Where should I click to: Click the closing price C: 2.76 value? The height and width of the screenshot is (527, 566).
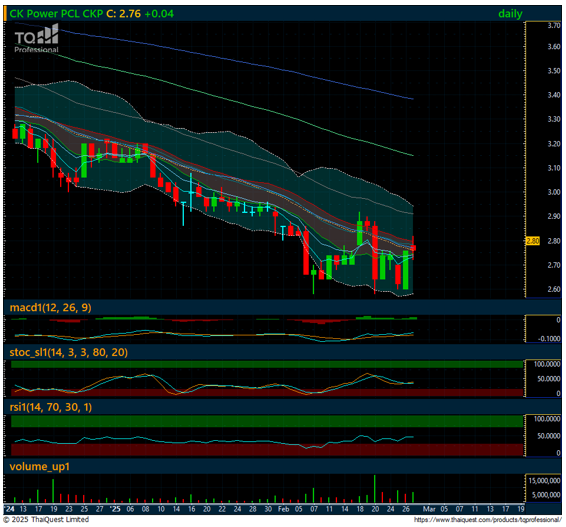(123, 14)
